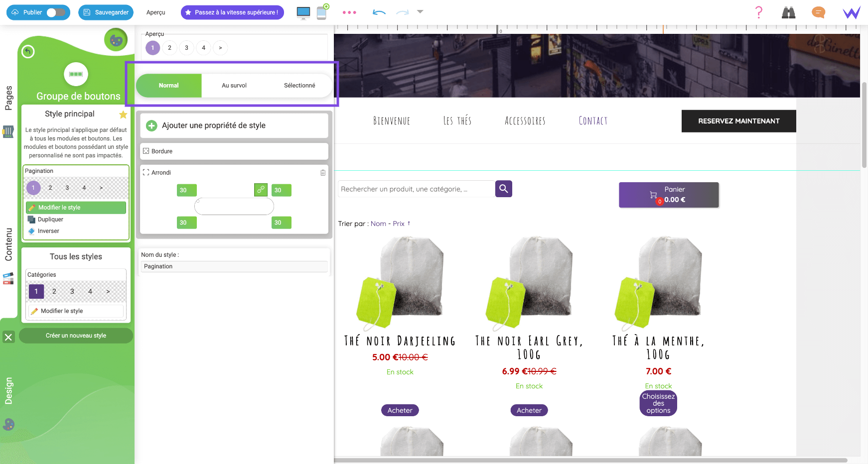Collapse the Arrondi property header
The image size is (868, 464).
(161, 173)
